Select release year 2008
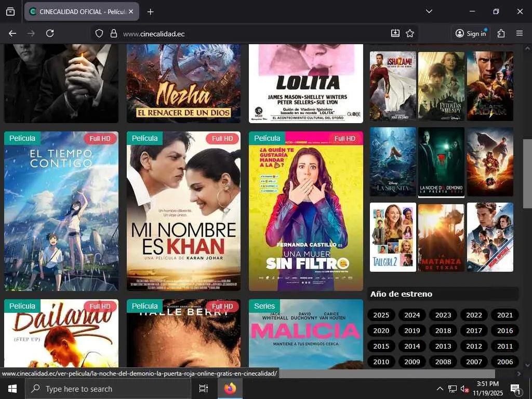The image size is (532, 399). click(443, 362)
